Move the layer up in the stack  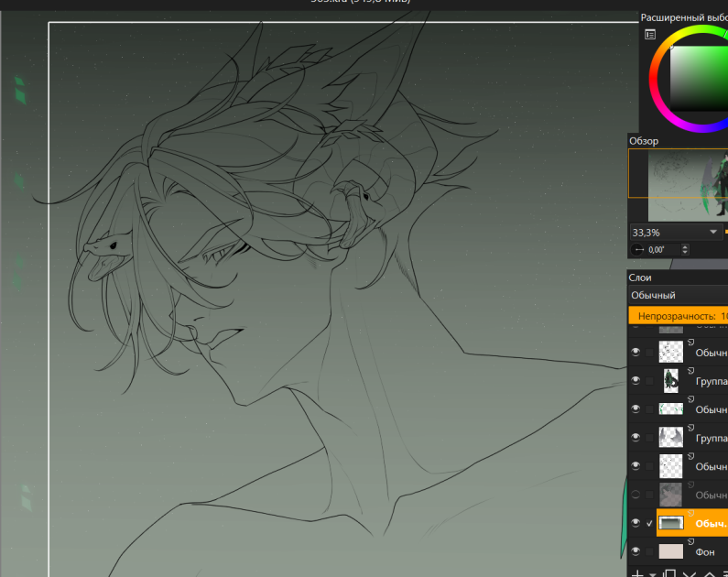710,574
